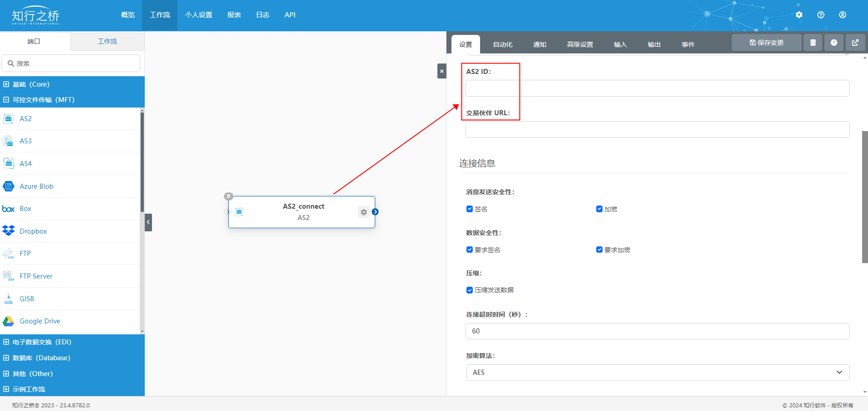
Task: Open the 日志 menu
Action: point(263,15)
